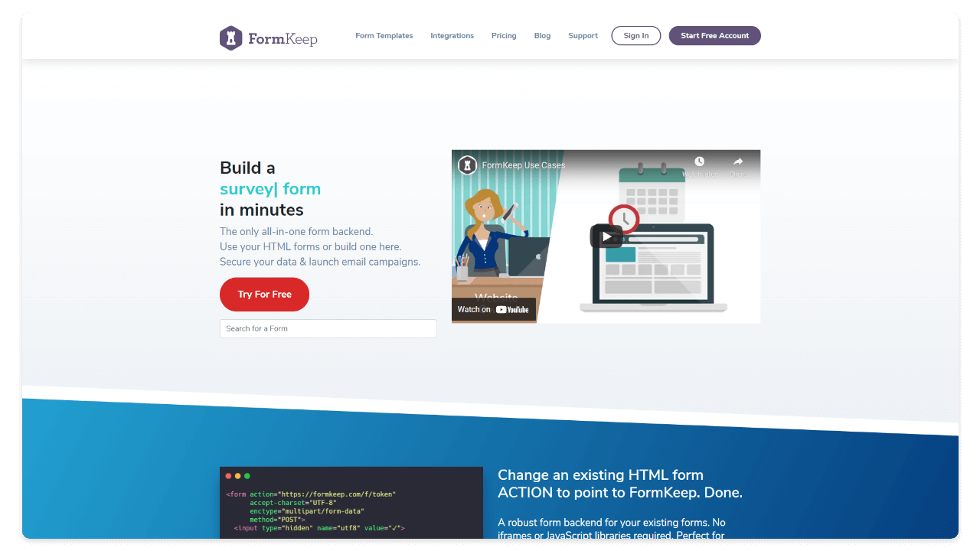Focus the Search for a Form field
The width and height of the screenshot is (980, 551).
328,328
